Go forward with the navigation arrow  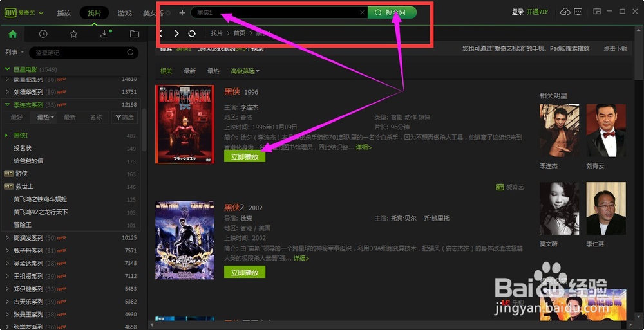click(176, 33)
